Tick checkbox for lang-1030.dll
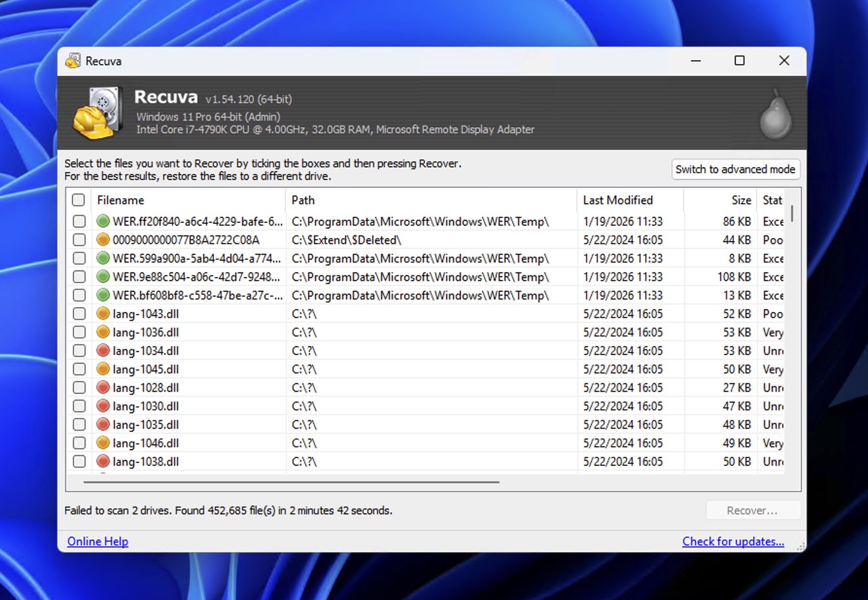868x600 pixels. pos(79,406)
